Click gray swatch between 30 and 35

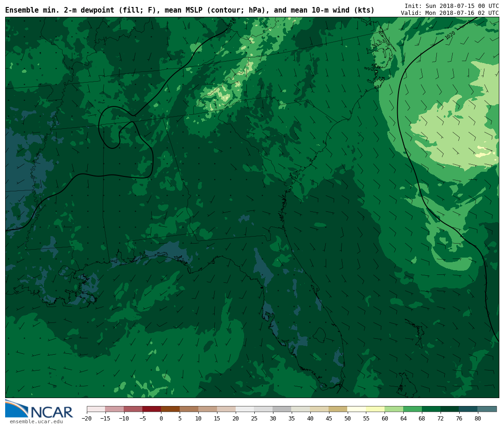282,409
